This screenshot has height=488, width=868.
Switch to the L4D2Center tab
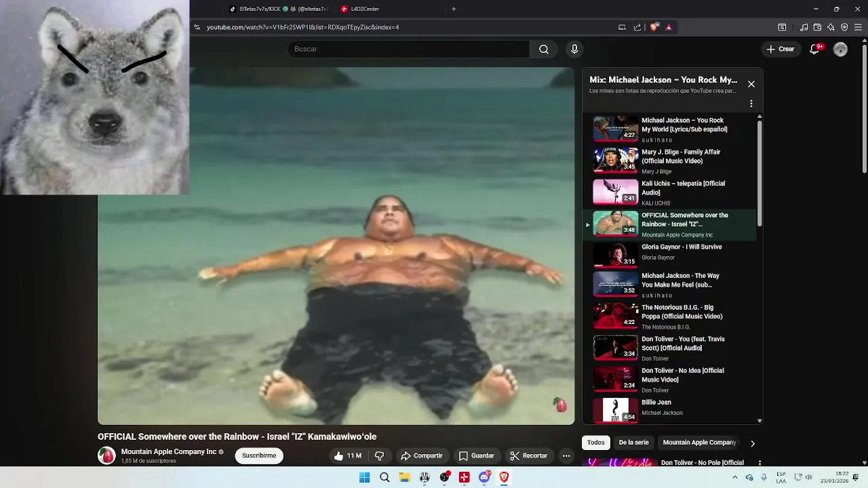pyautogui.click(x=360, y=9)
